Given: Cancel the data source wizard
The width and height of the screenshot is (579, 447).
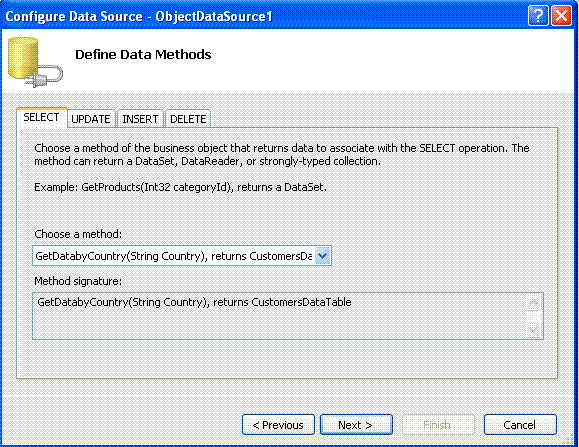Looking at the screenshot, I should pos(520,425).
